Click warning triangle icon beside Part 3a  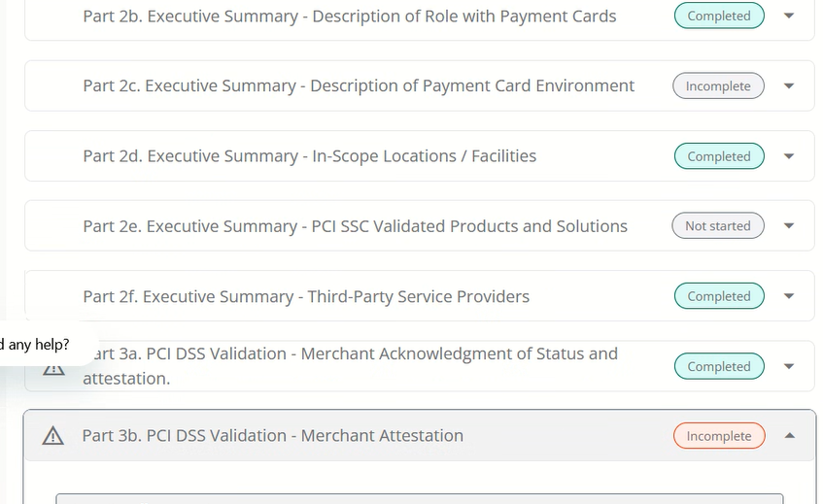coord(53,369)
